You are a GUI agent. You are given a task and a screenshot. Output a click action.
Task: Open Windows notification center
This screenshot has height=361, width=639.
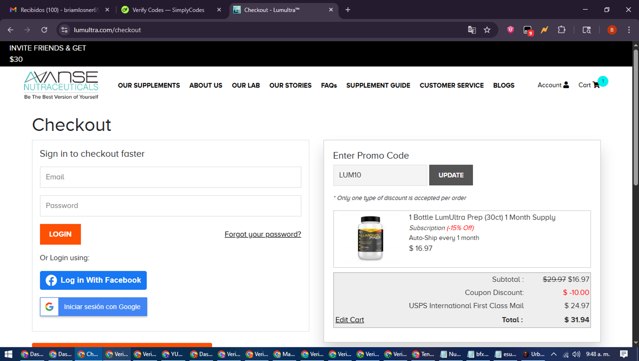(x=624, y=354)
